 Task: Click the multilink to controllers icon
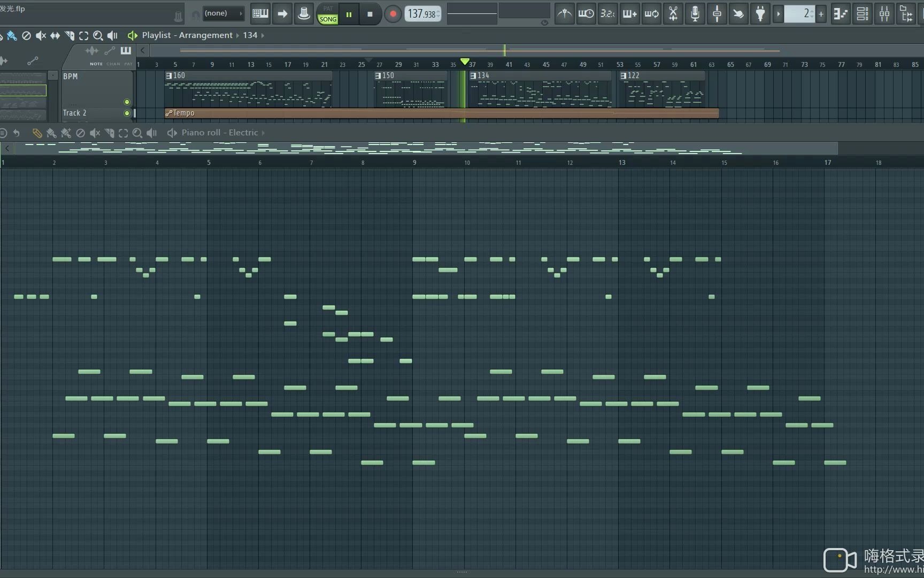tap(717, 14)
